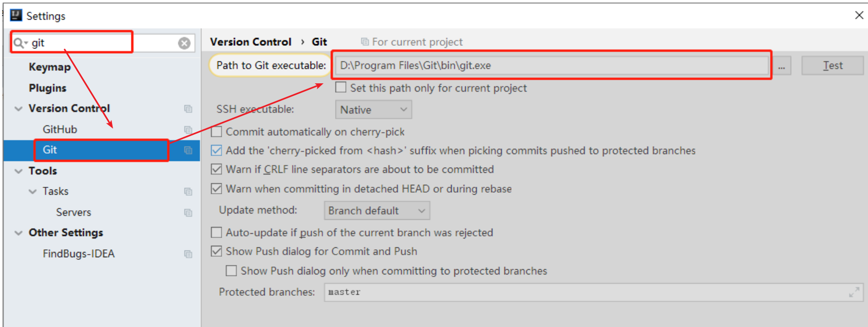The height and width of the screenshot is (327, 868).
Task: Clear the settings search field text
Action: pyautogui.click(x=184, y=43)
